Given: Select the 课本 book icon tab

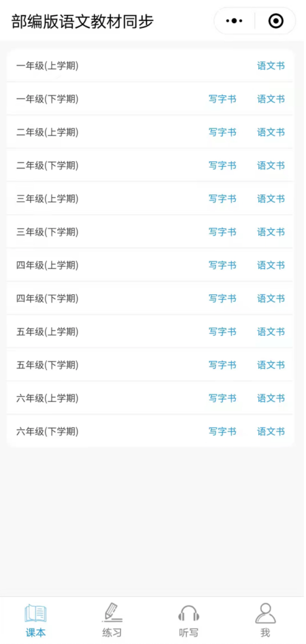Looking at the screenshot, I should pos(36,620).
